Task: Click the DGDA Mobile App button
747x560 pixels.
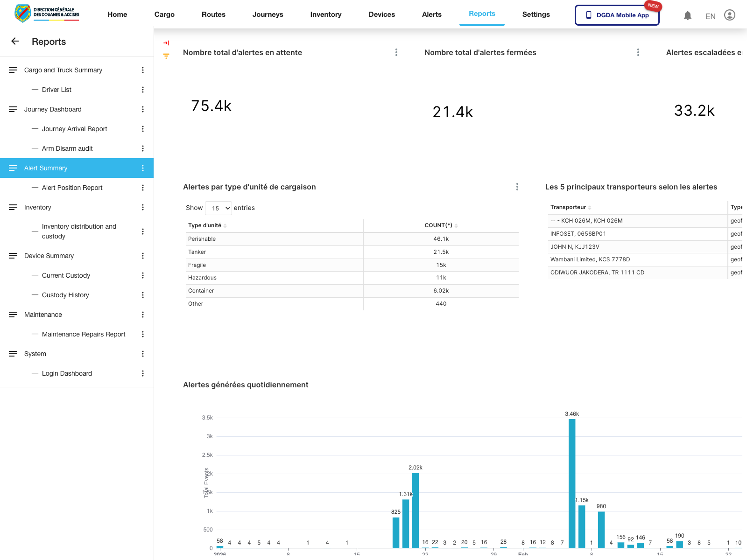Action: [x=617, y=15]
